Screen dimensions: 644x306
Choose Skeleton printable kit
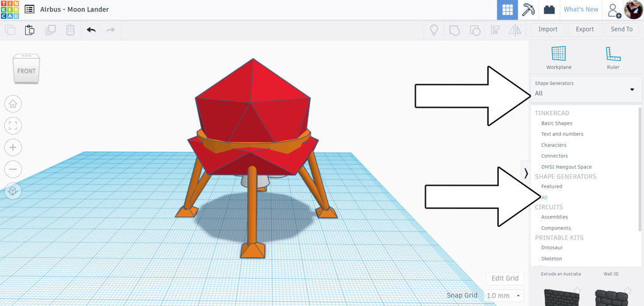tap(551, 259)
